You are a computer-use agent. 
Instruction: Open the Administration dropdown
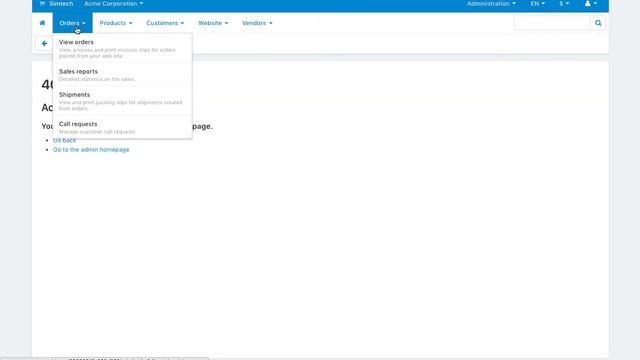(491, 4)
